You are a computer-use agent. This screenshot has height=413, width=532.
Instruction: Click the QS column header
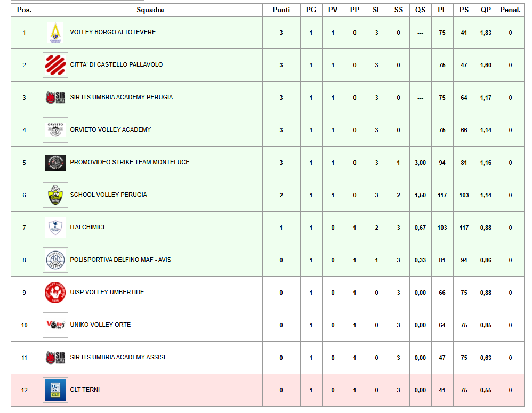(x=421, y=10)
